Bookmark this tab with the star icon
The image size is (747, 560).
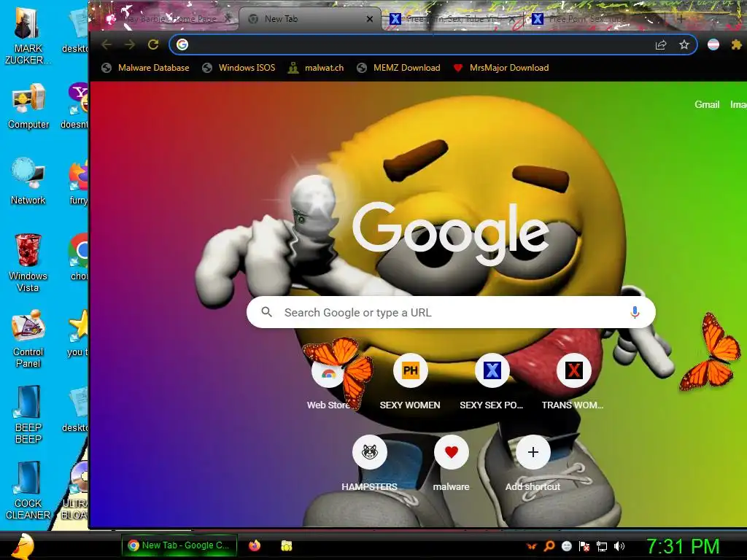point(684,44)
